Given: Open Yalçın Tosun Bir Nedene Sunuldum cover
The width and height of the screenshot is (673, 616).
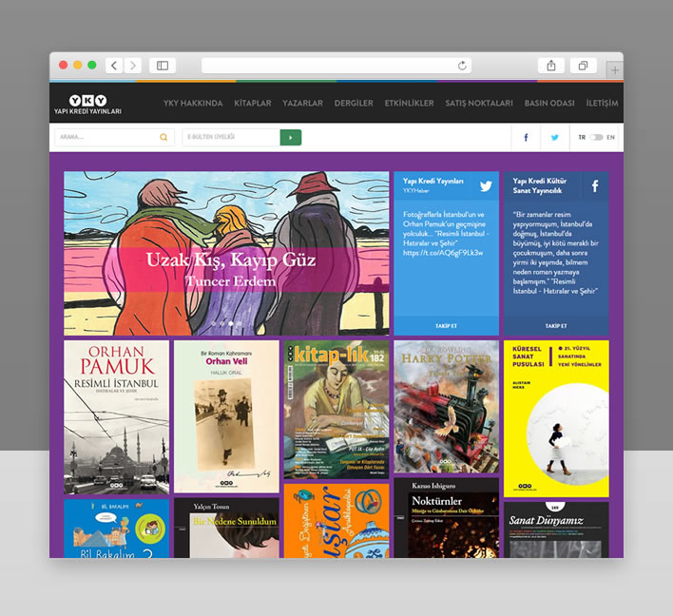Looking at the screenshot, I should coord(226,528).
